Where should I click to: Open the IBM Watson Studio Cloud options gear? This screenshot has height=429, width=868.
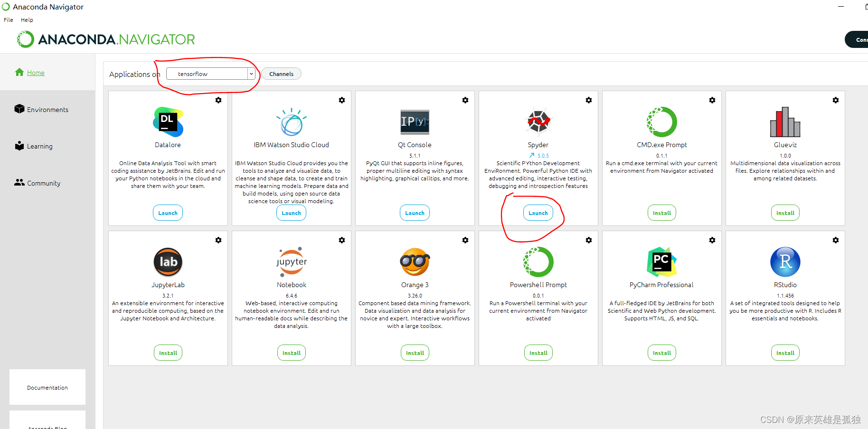pyautogui.click(x=342, y=100)
